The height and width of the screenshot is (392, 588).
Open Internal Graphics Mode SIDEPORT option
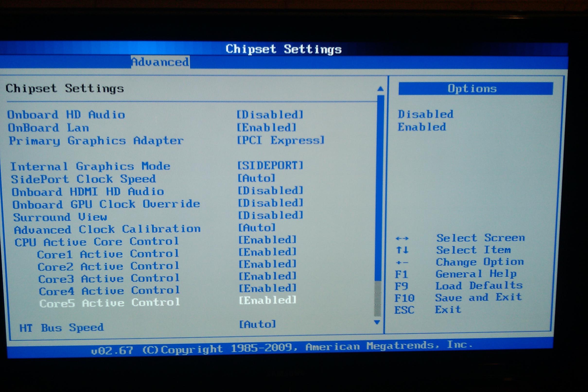pyautogui.click(x=270, y=166)
